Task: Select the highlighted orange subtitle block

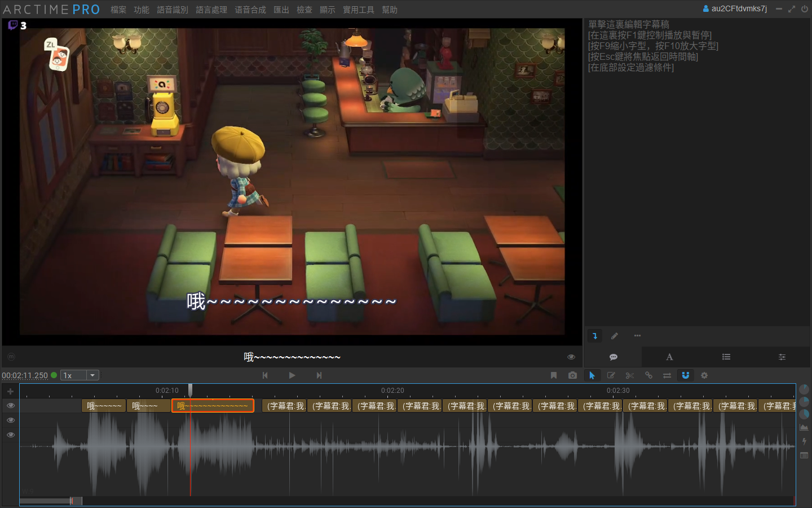Action: (x=213, y=406)
